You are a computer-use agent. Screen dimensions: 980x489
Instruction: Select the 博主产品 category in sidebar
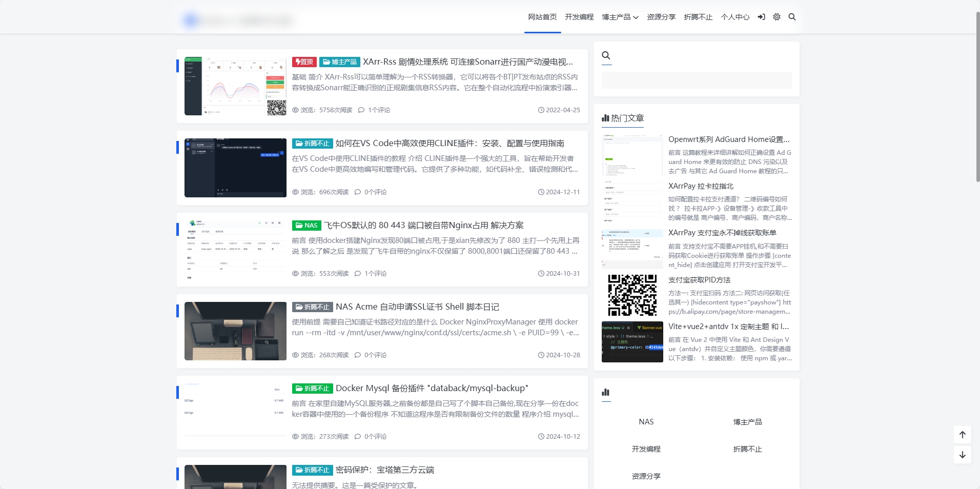click(747, 422)
